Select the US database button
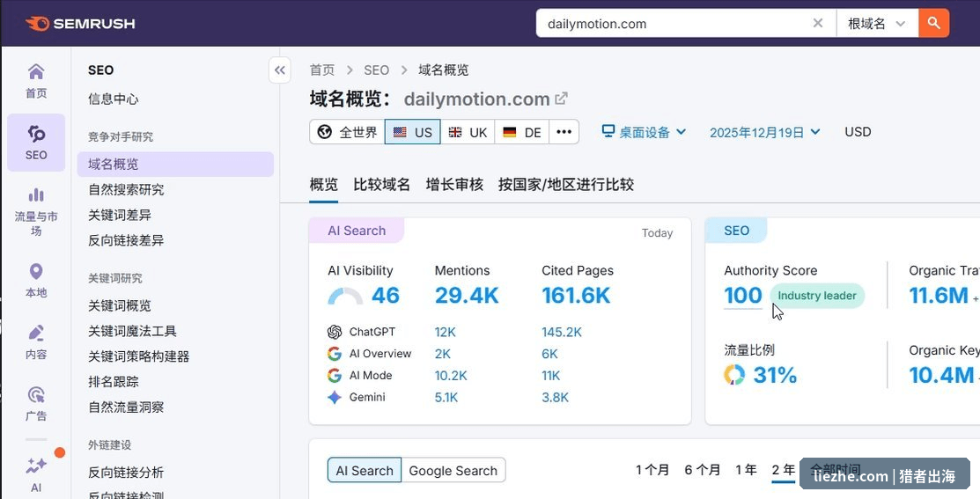Image resolution: width=980 pixels, height=499 pixels. click(412, 132)
